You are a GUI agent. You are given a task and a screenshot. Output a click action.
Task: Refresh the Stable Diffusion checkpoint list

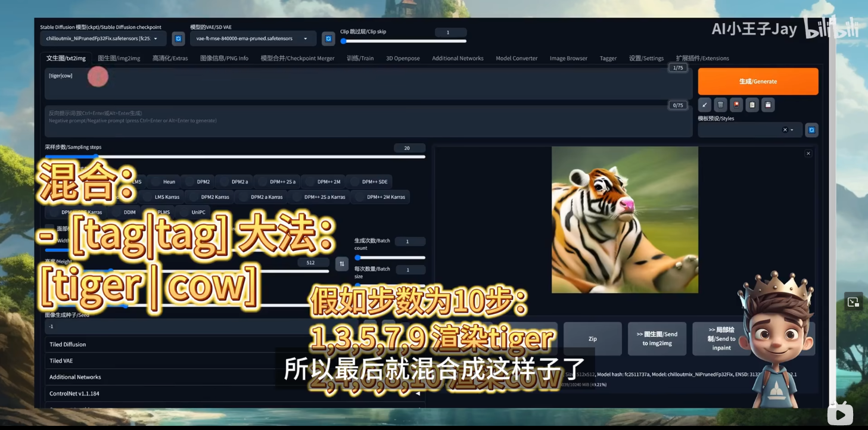[x=178, y=39]
